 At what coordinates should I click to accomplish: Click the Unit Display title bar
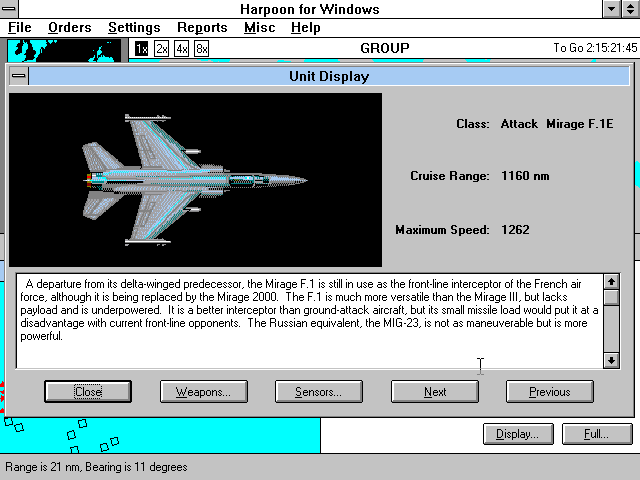(x=329, y=76)
